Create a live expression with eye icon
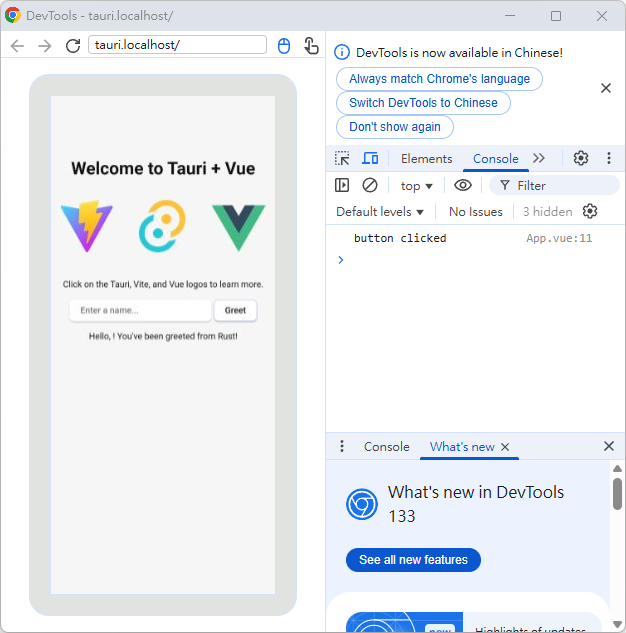The image size is (626, 633). (x=463, y=185)
